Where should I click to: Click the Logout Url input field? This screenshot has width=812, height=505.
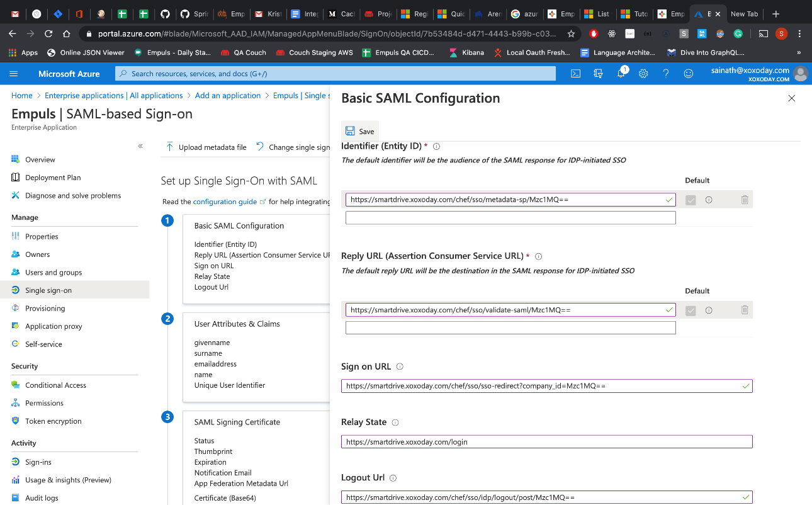(546, 497)
